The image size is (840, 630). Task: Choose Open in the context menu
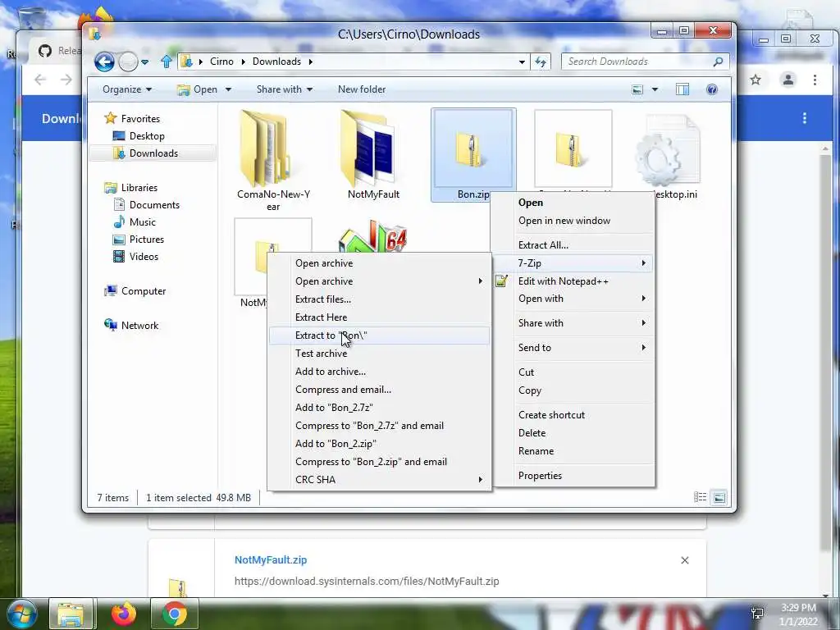point(573,203)
